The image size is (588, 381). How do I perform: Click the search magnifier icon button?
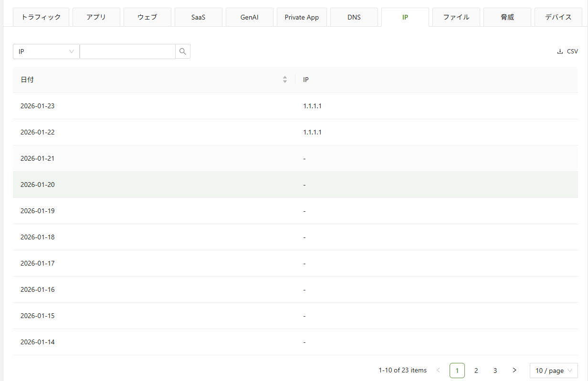(183, 51)
